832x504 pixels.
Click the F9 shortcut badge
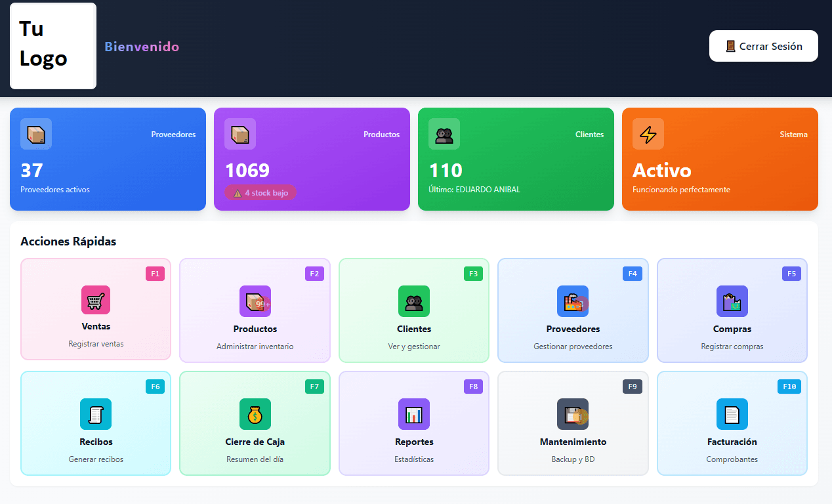pyautogui.click(x=633, y=387)
